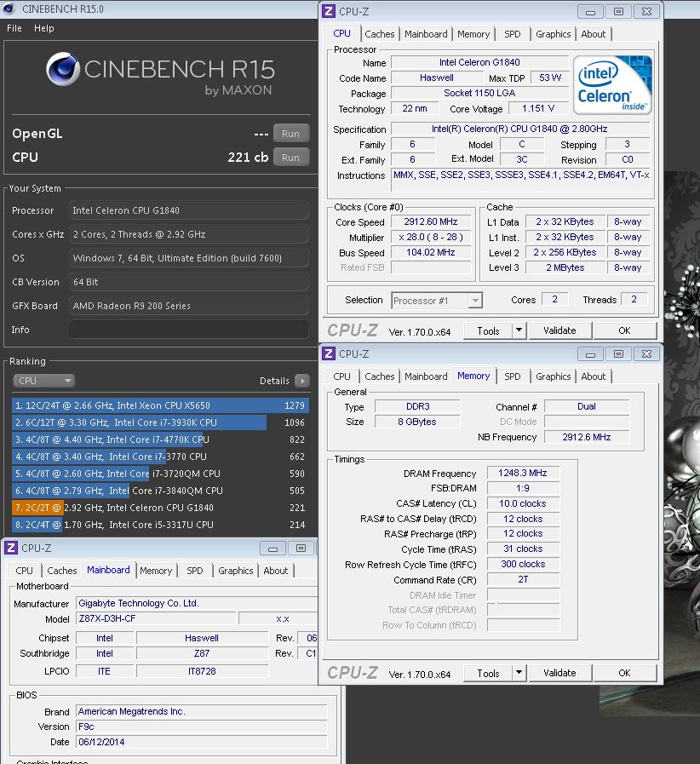Click the Core Speed value 2912.60 MHz
The image size is (700, 764).
[431, 222]
